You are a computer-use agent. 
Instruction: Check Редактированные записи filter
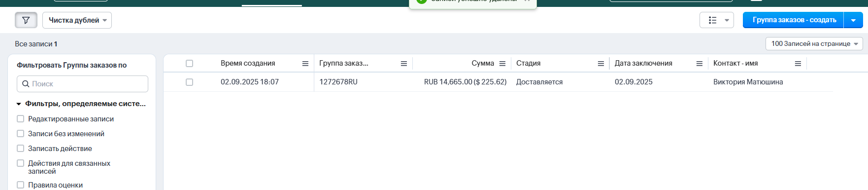(x=20, y=119)
